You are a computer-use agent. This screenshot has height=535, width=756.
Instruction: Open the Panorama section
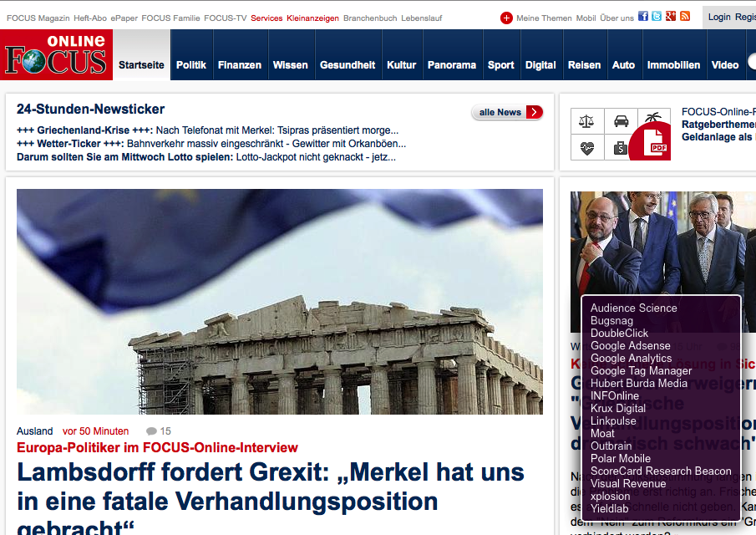(452, 65)
